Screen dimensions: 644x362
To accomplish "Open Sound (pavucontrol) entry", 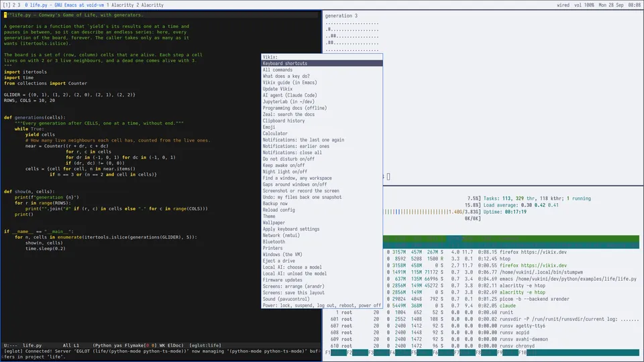I will pyautogui.click(x=322, y=299).
